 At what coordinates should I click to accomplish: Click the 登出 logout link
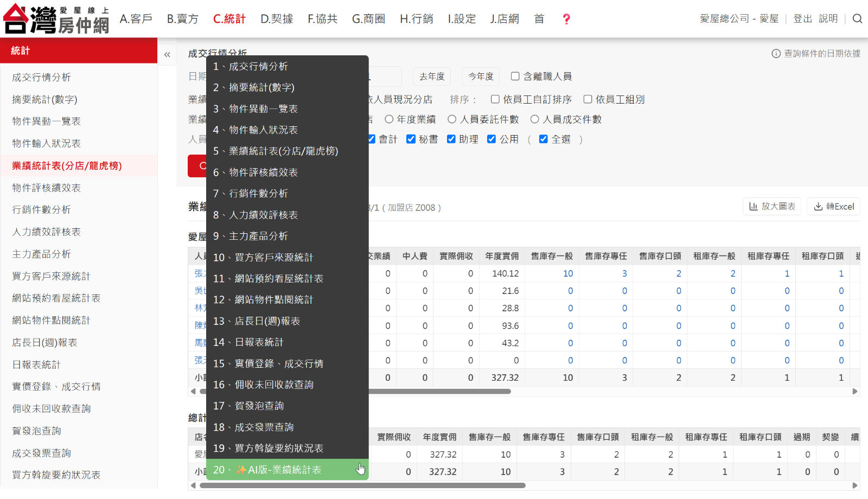coord(803,18)
